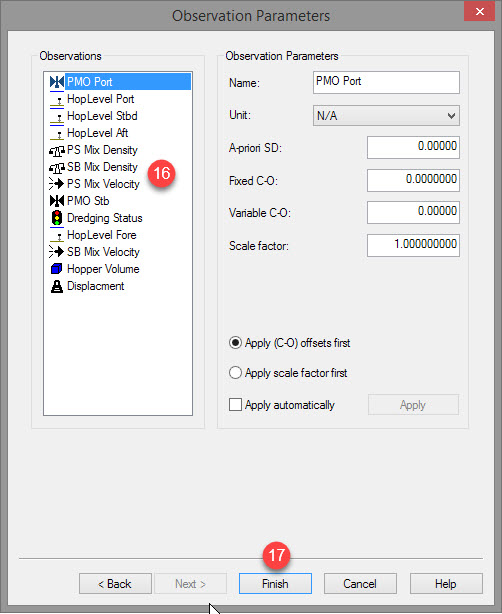Click the SB Mix Density scale icon
502x614 pixels.
coord(57,168)
